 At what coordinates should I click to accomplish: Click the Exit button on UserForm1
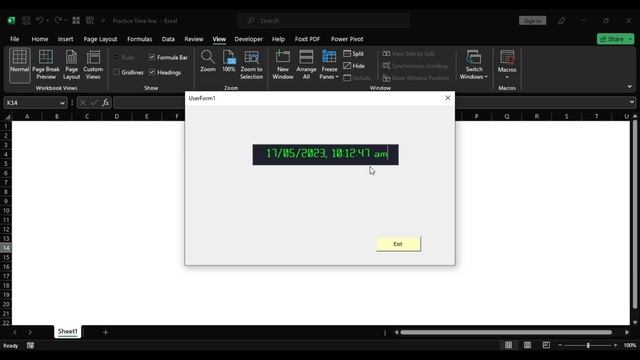pos(398,244)
